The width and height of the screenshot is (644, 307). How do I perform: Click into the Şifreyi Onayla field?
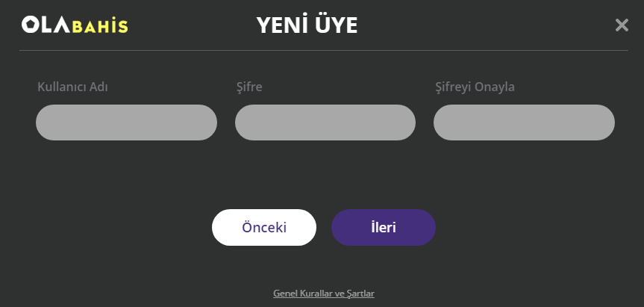(524, 123)
